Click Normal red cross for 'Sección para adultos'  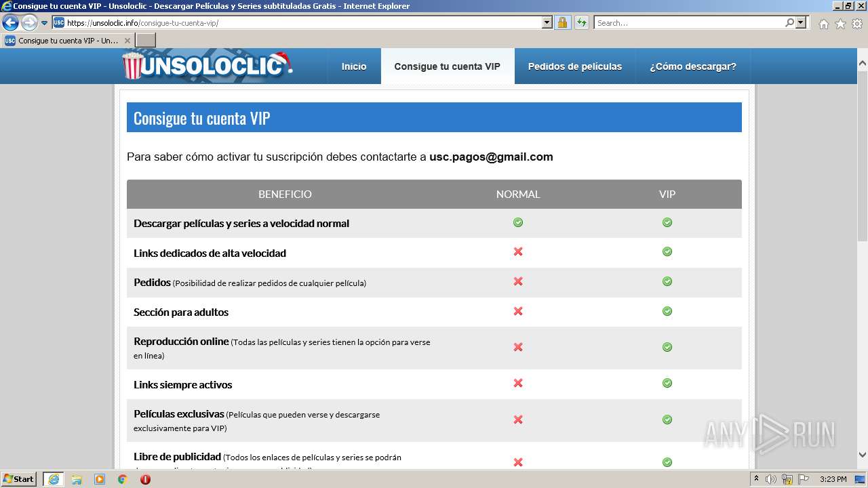(x=518, y=311)
